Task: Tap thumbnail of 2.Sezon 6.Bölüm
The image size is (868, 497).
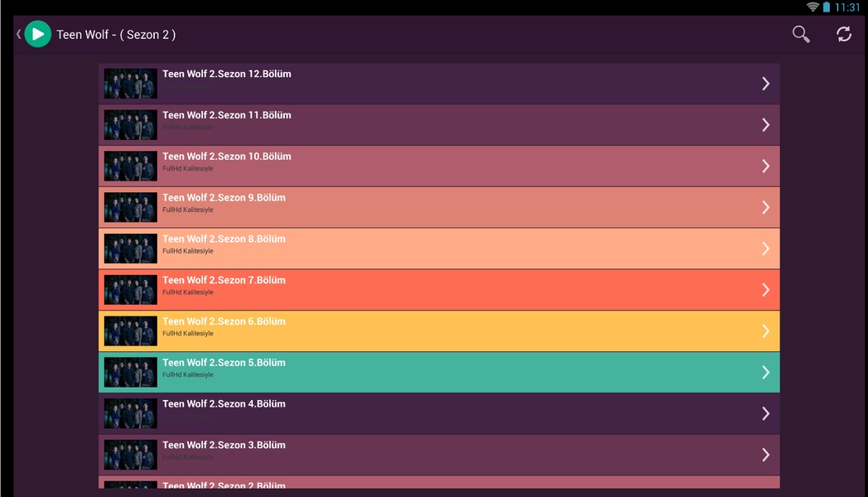Action: tap(131, 331)
